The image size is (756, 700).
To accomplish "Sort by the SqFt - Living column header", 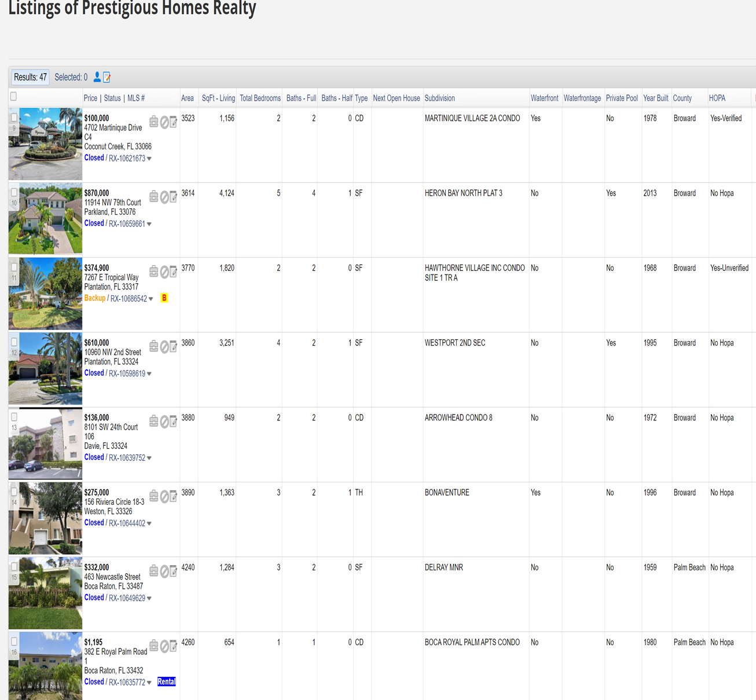I will [x=218, y=98].
